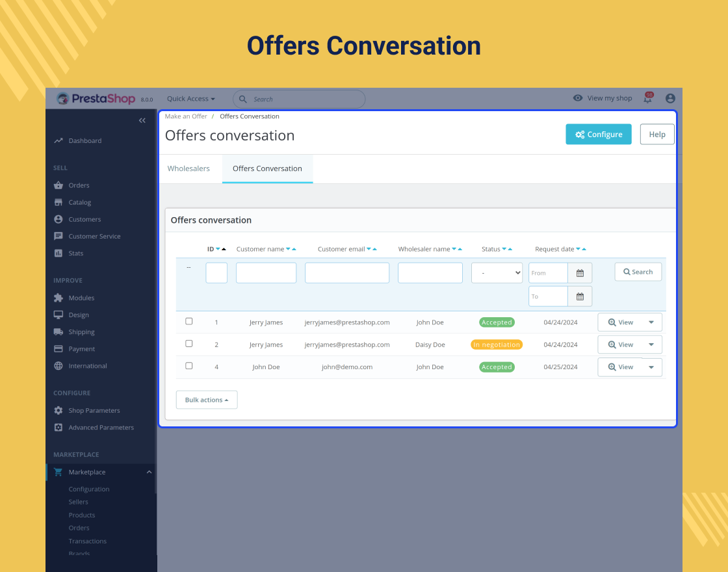Click the View my shop link
Screen dimensions: 728x572
point(609,98)
